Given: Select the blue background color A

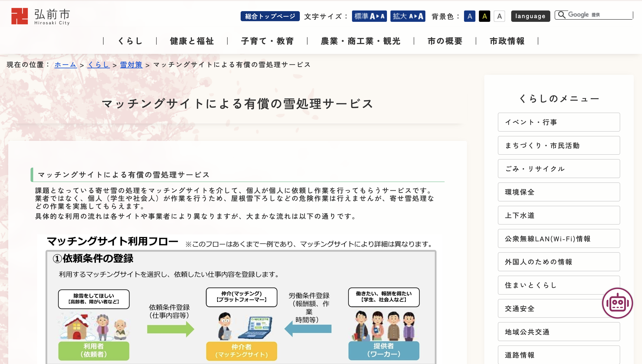Looking at the screenshot, I should (469, 17).
